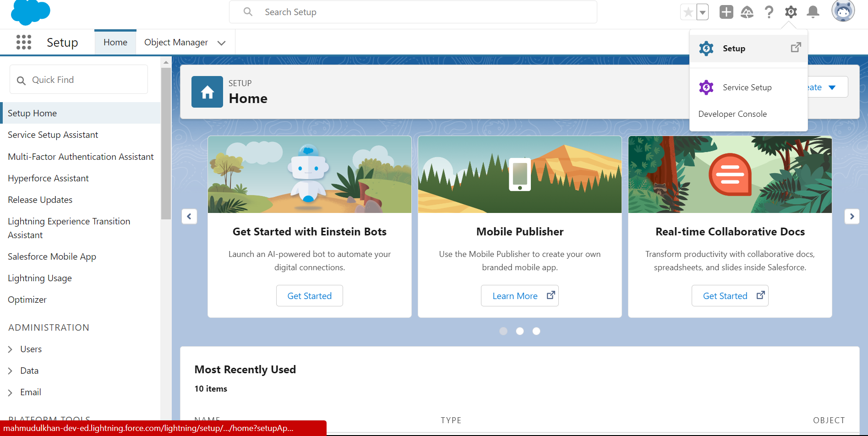Open the Create dropdown arrow
Screen dimensions: 868x436
pyautogui.click(x=832, y=87)
